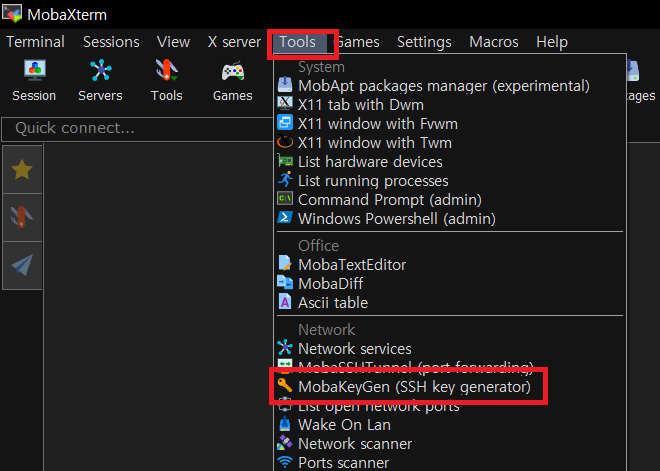The height and width of the screenshot is (471, 660).
Task: Choose List running processes
Action: click(x=373, y=181)
